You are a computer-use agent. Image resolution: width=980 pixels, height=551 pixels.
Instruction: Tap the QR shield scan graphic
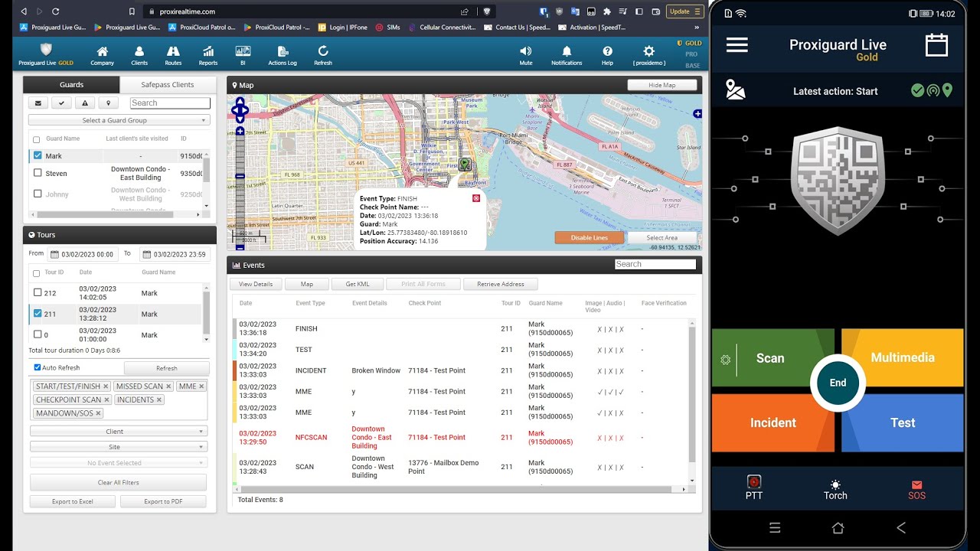(x=838, y=181)
